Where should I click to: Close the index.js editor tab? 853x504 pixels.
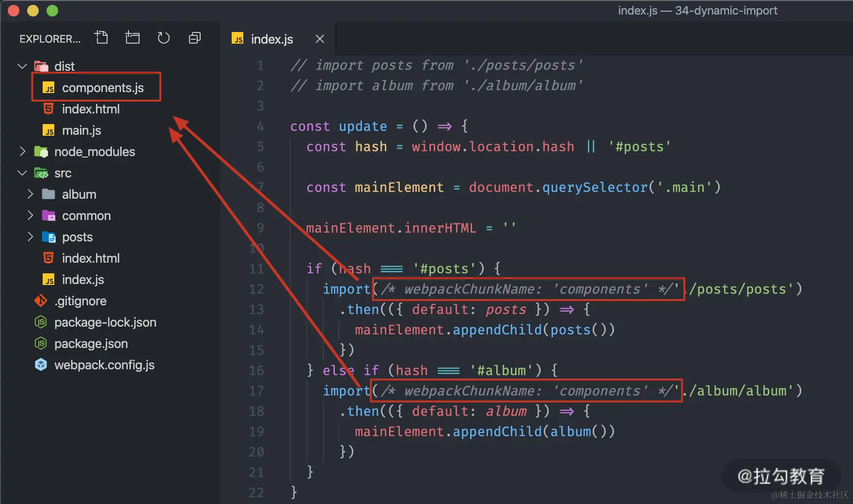tap(319, 39)
